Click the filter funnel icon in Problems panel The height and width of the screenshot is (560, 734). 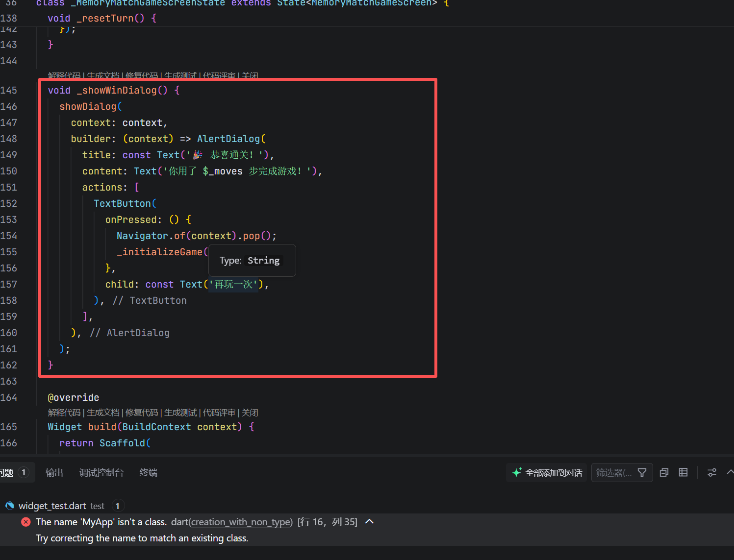pos(642,472)
